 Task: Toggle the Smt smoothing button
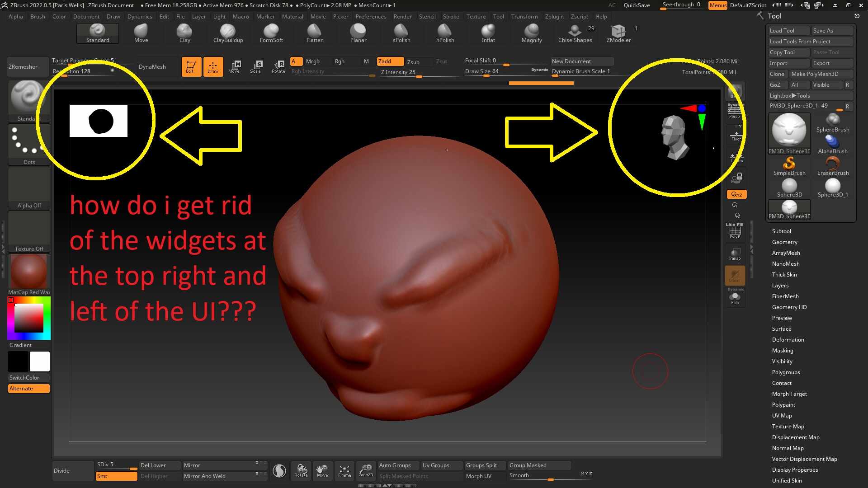116,476
